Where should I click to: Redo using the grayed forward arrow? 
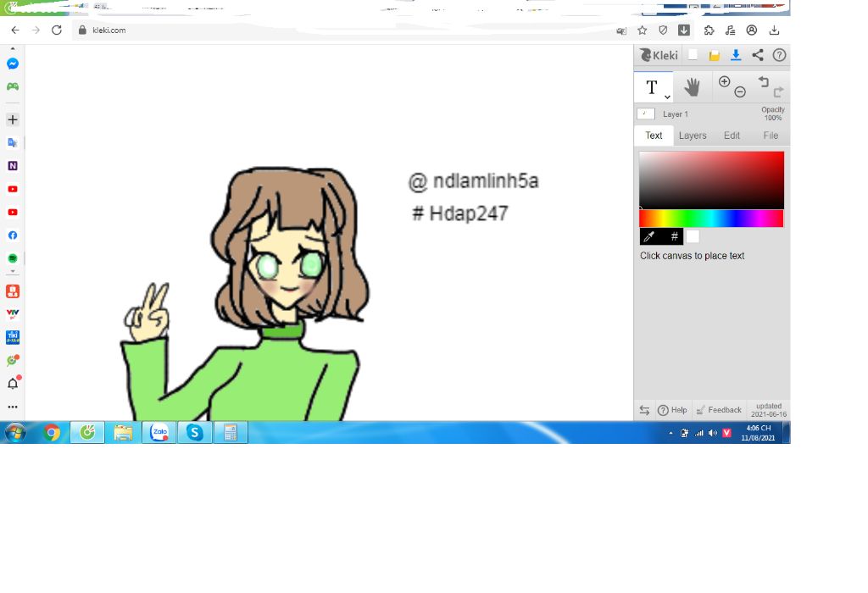point(779,91)
